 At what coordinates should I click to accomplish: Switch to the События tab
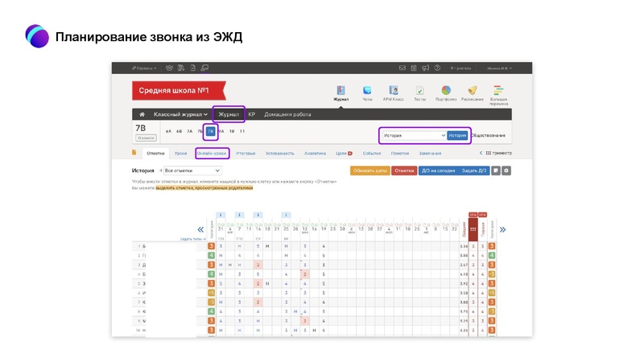(372, 154)
